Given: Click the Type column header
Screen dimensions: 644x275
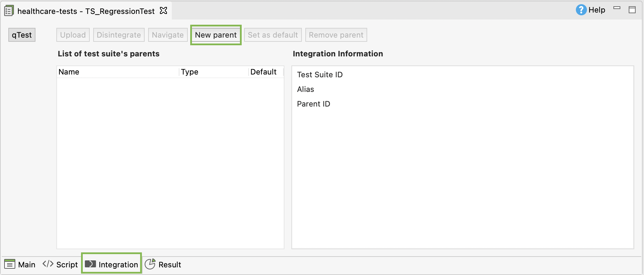Looking at the screenshot, I should pyautogui.click(x=190, y=72).
